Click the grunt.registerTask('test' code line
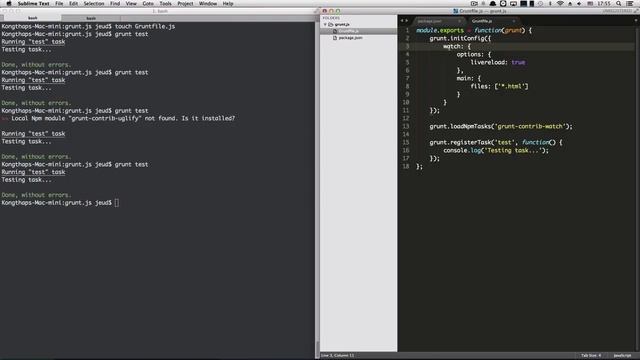This screenshot has width=640, height=360. (496, 142)
